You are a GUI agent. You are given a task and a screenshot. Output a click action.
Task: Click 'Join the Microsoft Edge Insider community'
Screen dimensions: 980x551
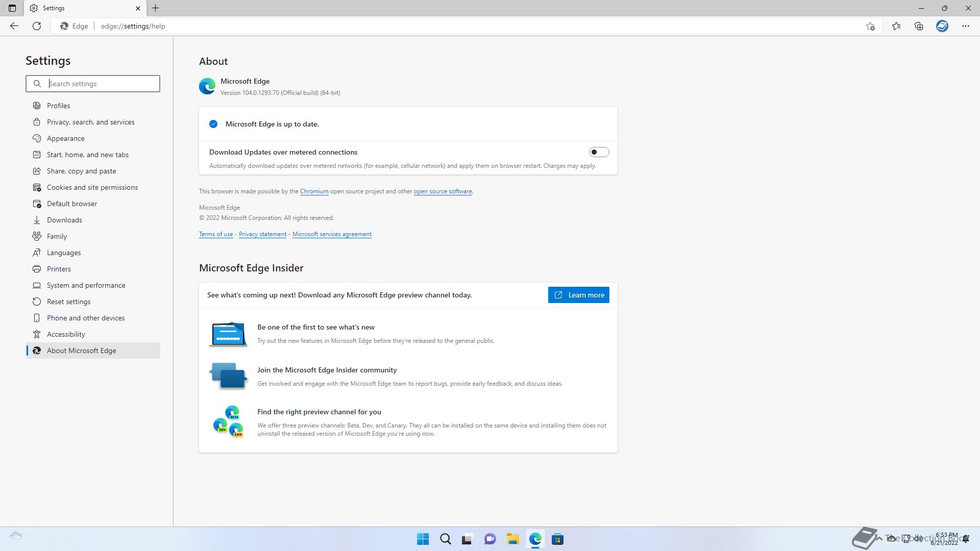pyautogui.click(x=327, y=370)
